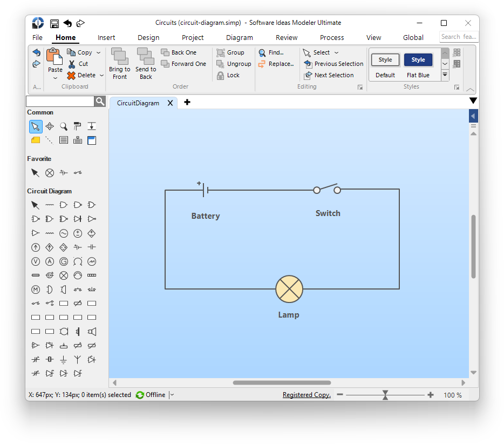Activate the magnifier zoom tool
504x444 pixels.
[x=64, y=126]
